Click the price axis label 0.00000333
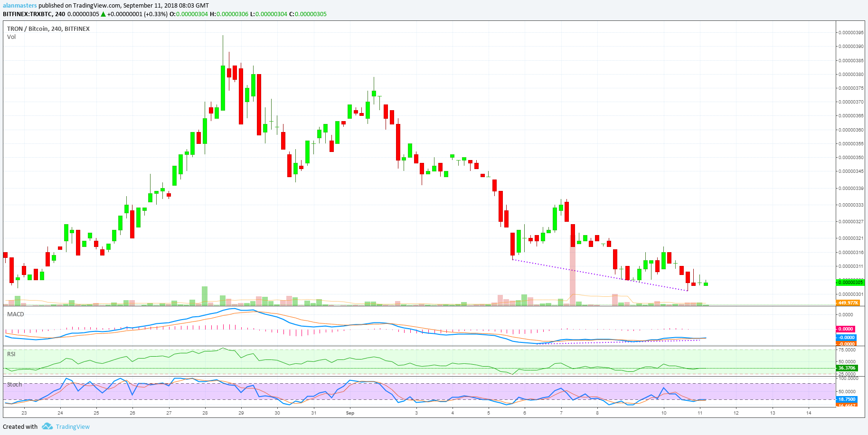The image size is (868, 435). (x=851, y=205)
